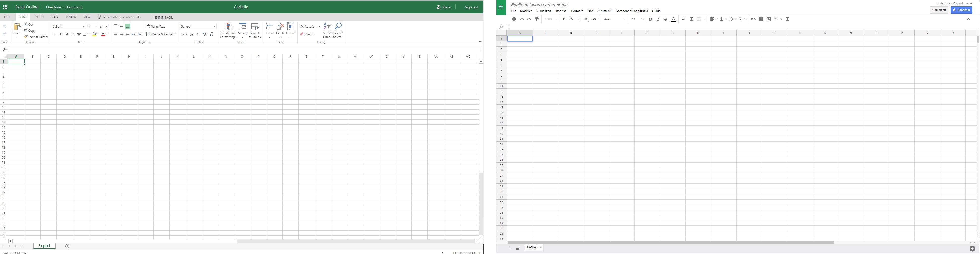This screenshot has width=980, height=259.
Task: Click the percent style icon in Excel
Action: pyautogui.click(x=191, y=34)
